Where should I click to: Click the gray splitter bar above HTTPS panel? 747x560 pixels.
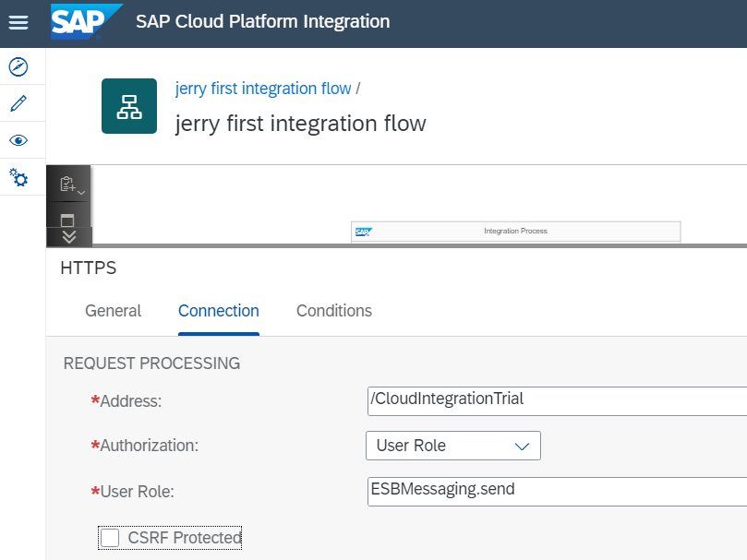pyautogui.click(x=416, y=246)
